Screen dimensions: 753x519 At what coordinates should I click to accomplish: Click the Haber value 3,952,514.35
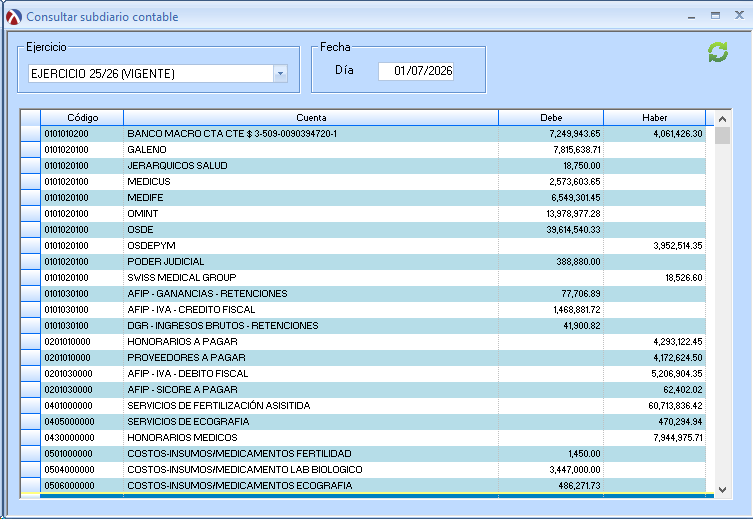pos(678,246)
